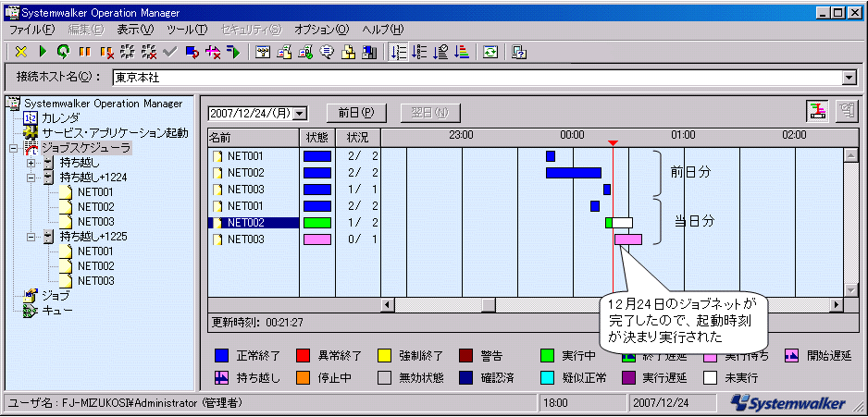
Task: Open the オプション(O) menu
Action: (x=322, y=30)
